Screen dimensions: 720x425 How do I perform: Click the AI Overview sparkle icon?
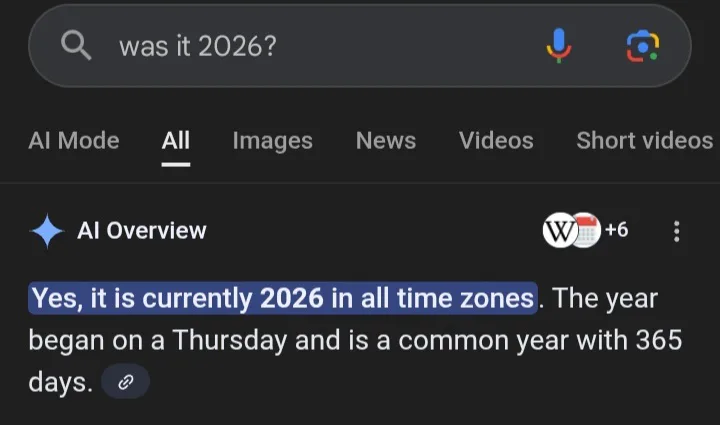[48, 231]
